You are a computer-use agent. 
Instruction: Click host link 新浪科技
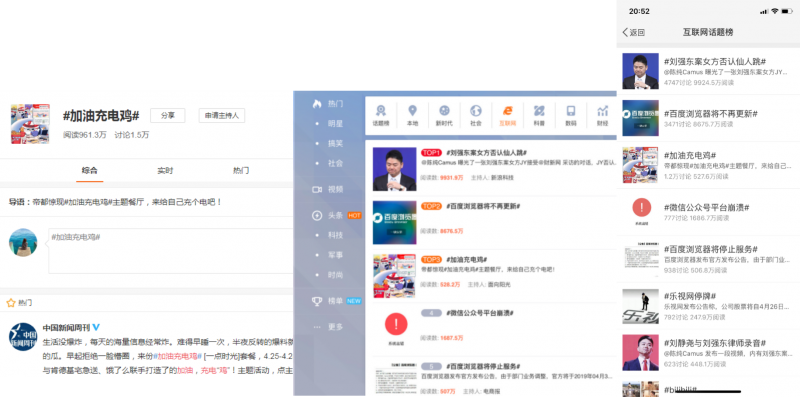[x=502, y=178]
